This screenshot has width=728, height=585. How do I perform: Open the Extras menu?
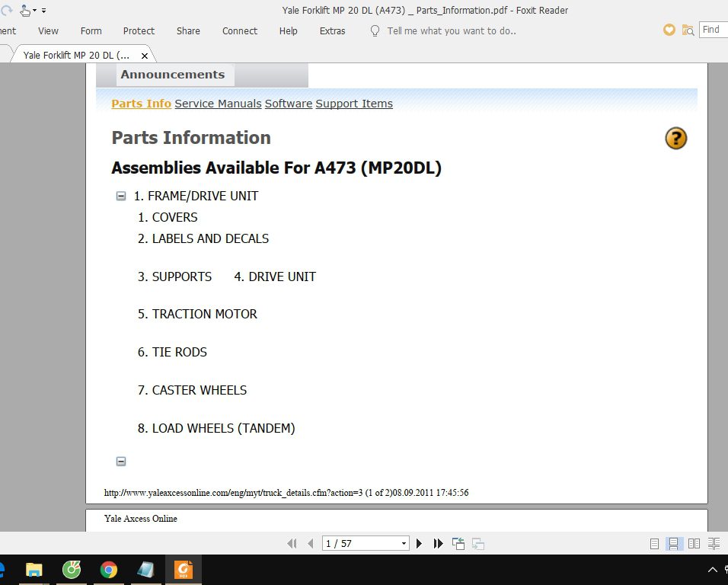[x=333, y=31]
